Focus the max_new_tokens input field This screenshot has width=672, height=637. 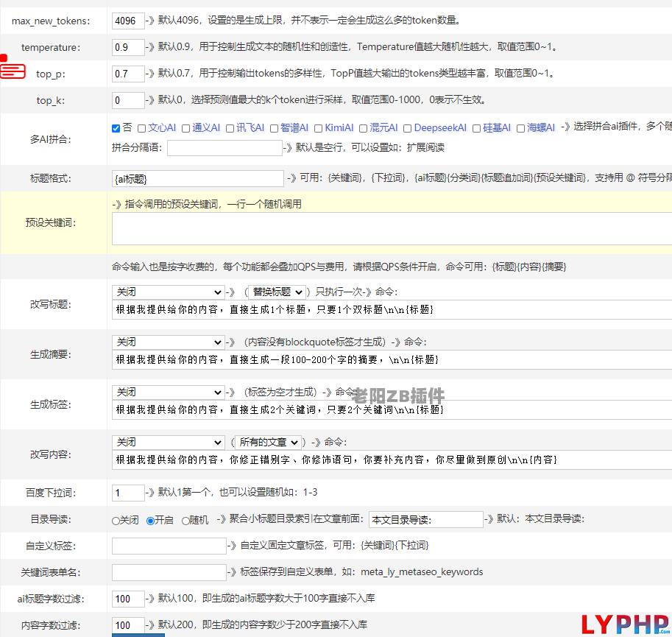pos(128,21)
